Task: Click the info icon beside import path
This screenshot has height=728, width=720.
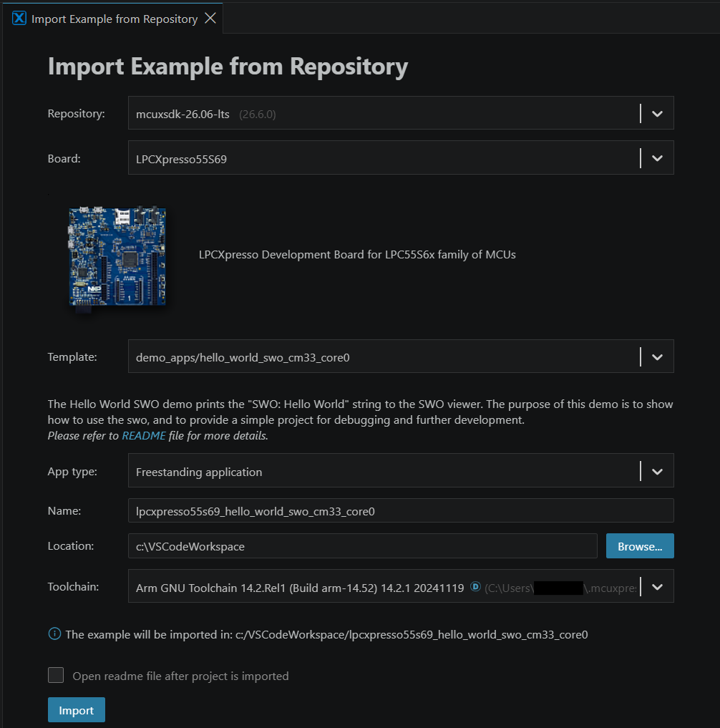Action: pos(54,634)
